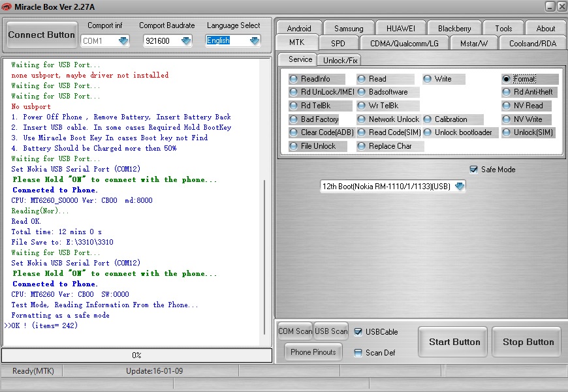The width and height of the screenshot is (568, 392).
Task: Click the Start Button
Action: point(454,342)
